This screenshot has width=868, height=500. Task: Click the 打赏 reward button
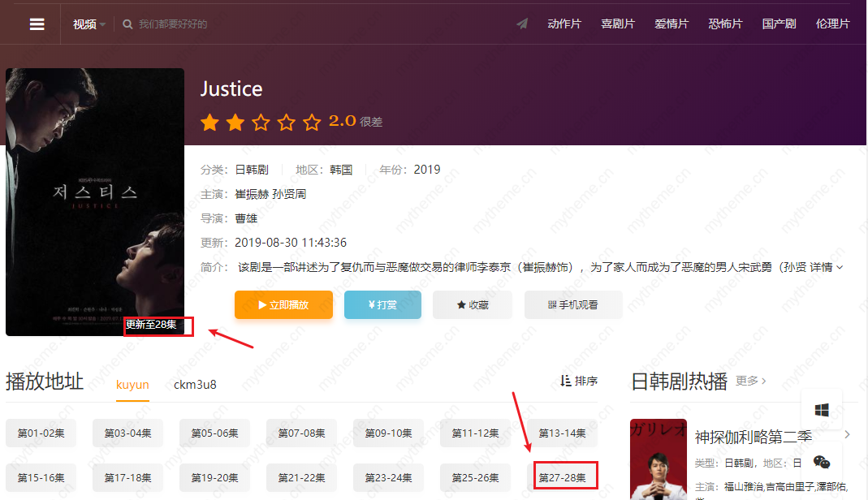382,305
